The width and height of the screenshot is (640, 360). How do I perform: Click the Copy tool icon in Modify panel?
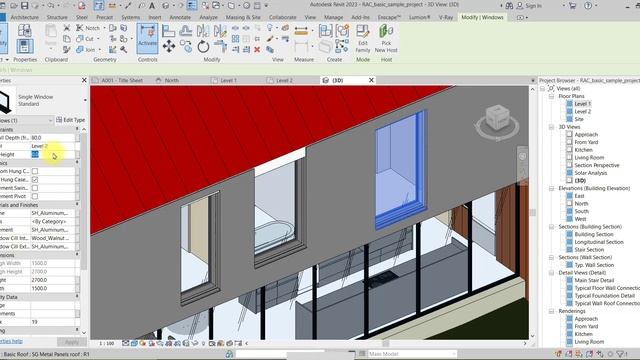(x=186, y=47)
